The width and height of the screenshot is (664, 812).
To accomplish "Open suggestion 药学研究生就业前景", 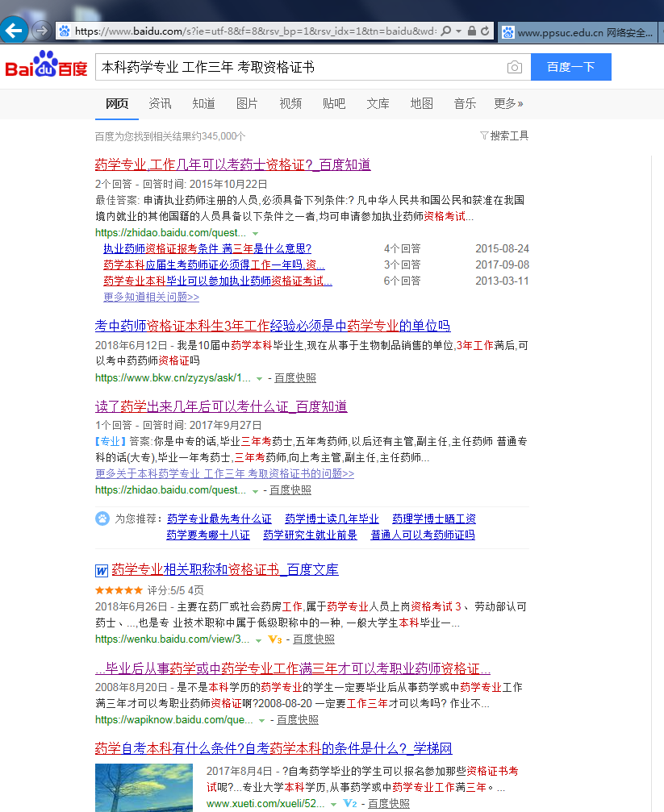I will (310, 535).
